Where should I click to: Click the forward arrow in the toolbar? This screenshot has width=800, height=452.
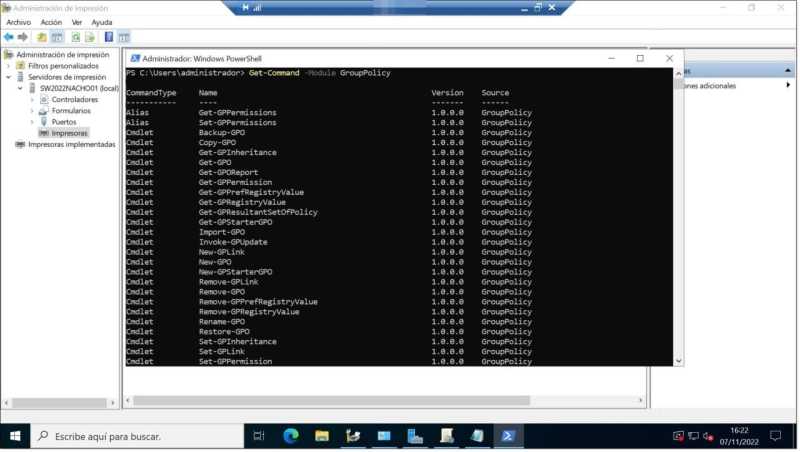pos(23,37)
